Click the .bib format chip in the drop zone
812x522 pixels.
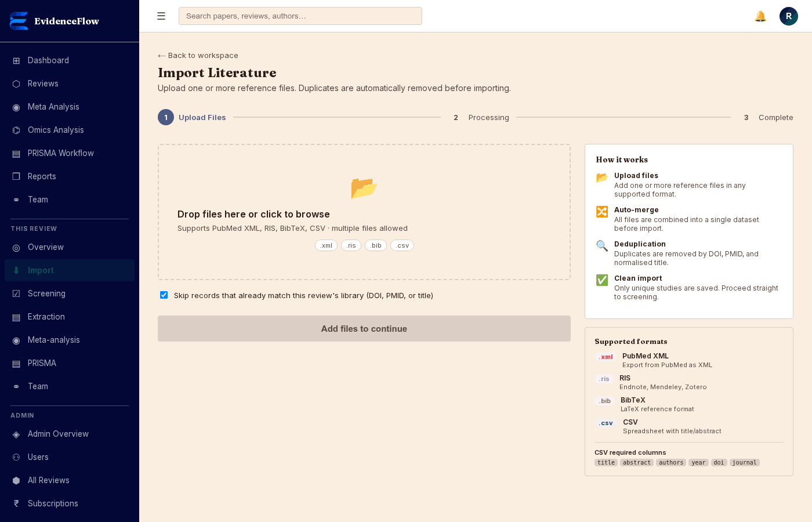coord(376,245)
